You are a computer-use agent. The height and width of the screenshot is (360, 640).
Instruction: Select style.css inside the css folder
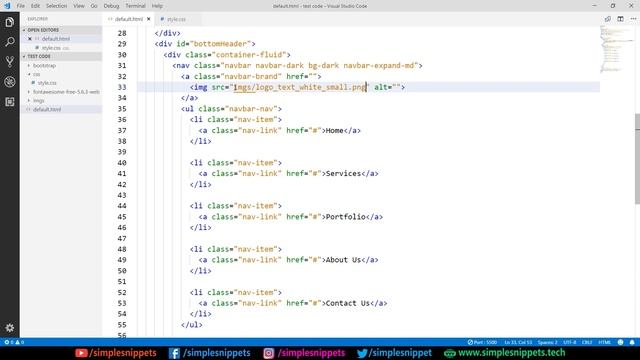pos(47,83)
